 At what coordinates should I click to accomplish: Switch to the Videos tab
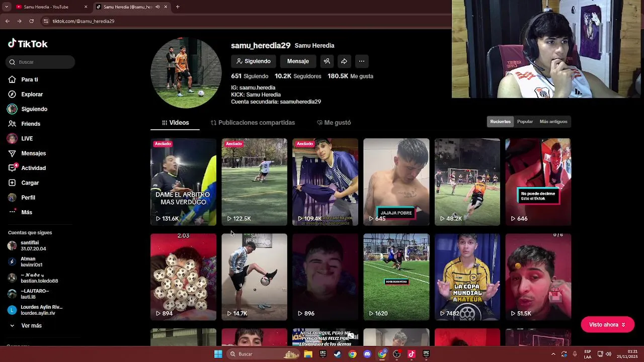pyautogui.click(x=175, y=123)
